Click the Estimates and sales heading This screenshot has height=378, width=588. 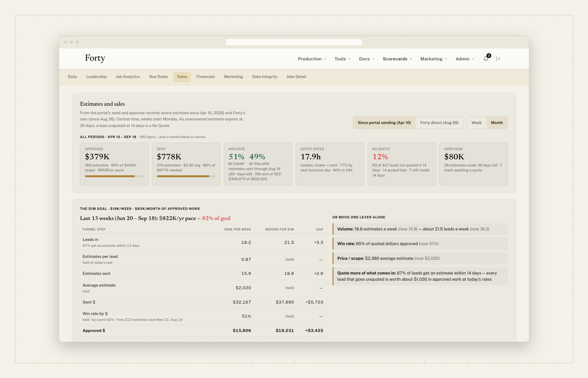pyautogui.click(x=102, y=104)
